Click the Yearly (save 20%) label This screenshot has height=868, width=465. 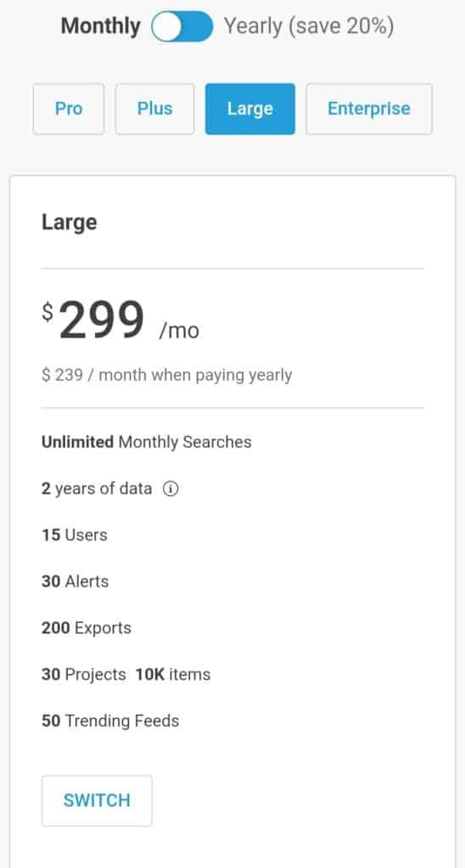coord(309,26)
